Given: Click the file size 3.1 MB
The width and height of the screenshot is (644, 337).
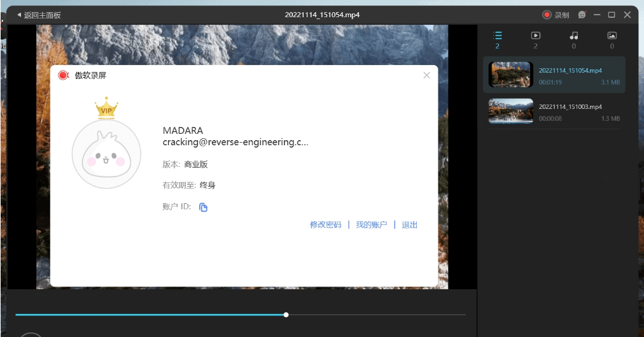Looking at the screenshot, I should 610,82.
